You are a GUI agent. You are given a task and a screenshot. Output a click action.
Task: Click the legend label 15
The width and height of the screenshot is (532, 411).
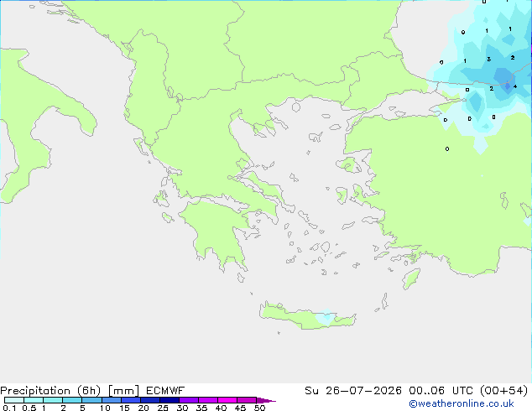pyautogui.click(x=124, y=408)
